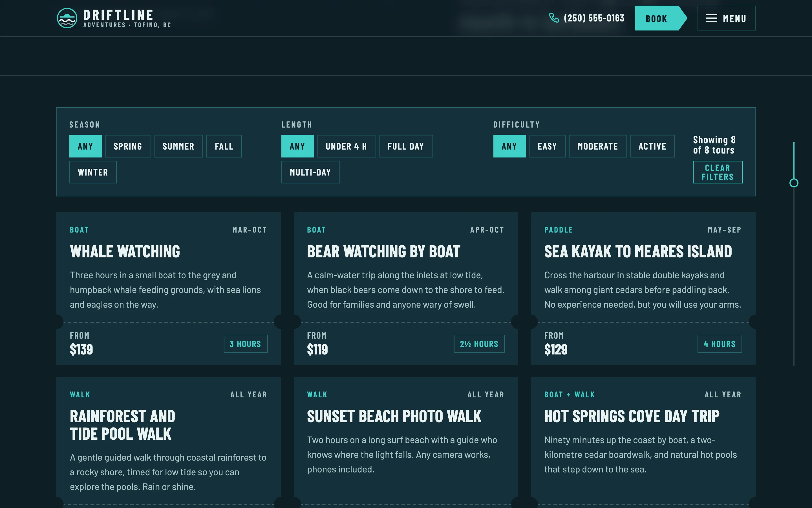This screenshot has width=812, height=508.
Task: Open the Whale Watching tour title
Action: click(125, 252)
